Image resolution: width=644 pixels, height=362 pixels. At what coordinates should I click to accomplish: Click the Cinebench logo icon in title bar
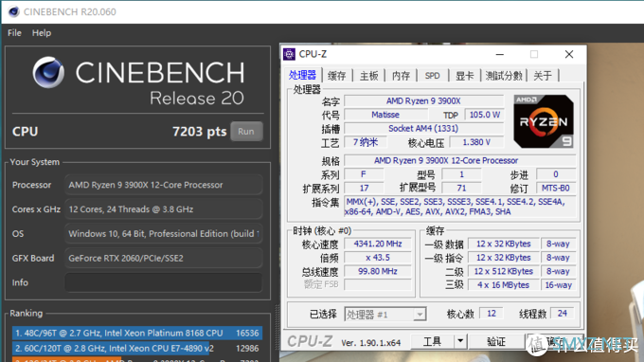13,11
